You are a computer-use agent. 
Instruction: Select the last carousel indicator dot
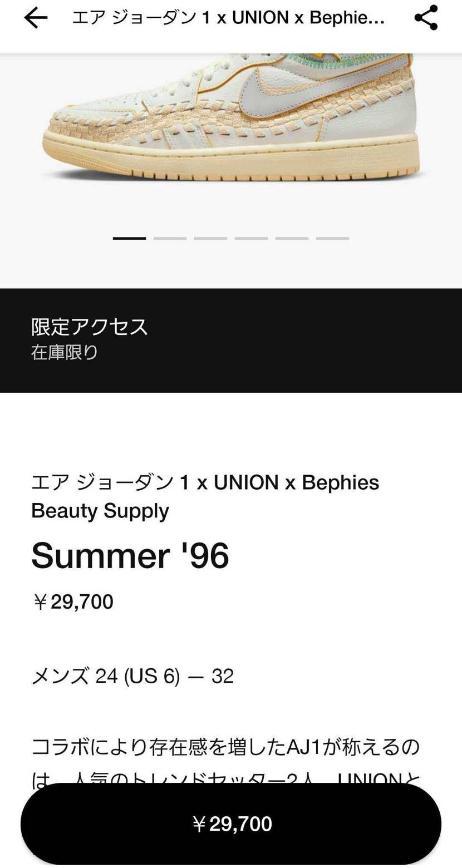[333, 238]
